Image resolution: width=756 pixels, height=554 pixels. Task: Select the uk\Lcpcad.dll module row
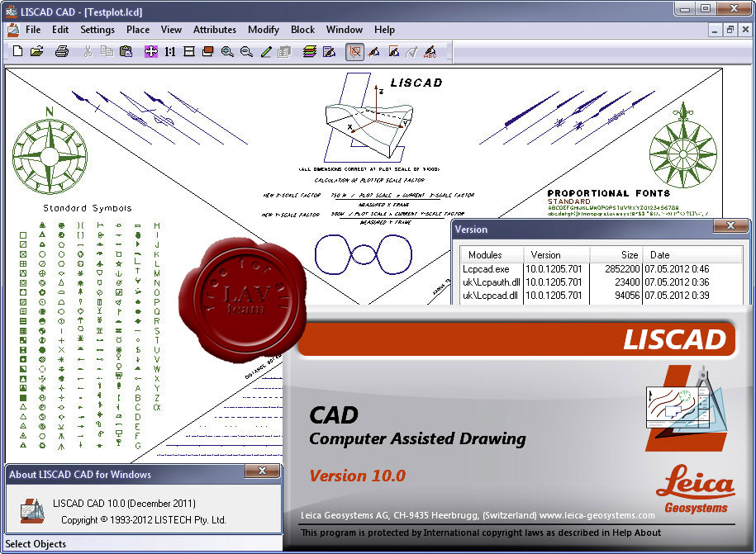click(601, 296)
